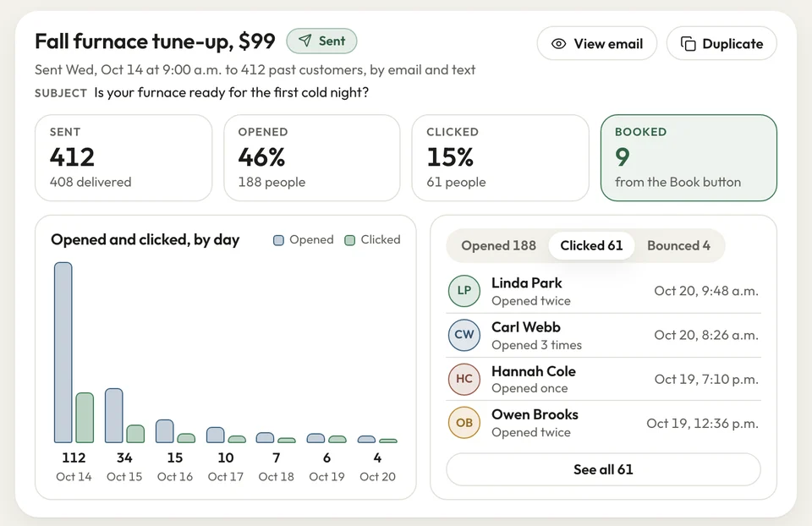Click the value 6 above Oct 19
The width and height of the screenshot is (812, 526).
tap(326, 458)
